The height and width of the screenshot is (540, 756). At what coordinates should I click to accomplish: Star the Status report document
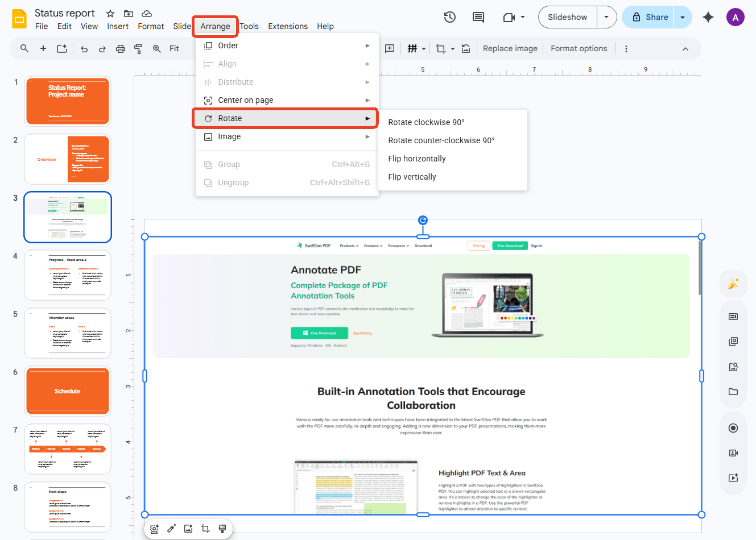click(x=110, y=13)
